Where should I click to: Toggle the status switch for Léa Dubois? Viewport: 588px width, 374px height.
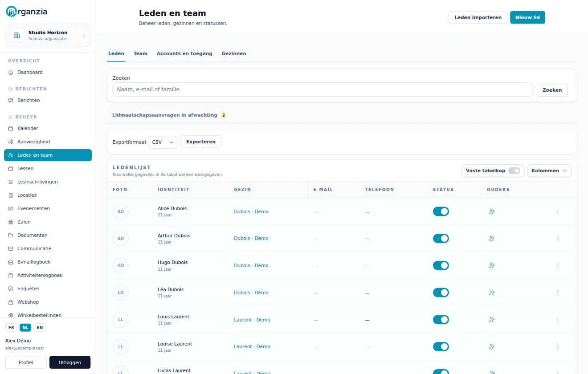[x=441, y=293]
